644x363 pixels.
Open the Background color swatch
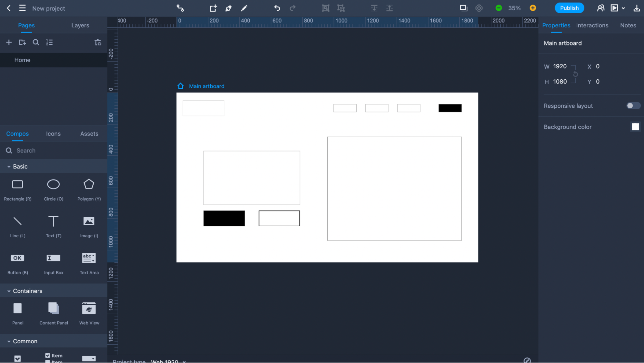coord(635,126)
